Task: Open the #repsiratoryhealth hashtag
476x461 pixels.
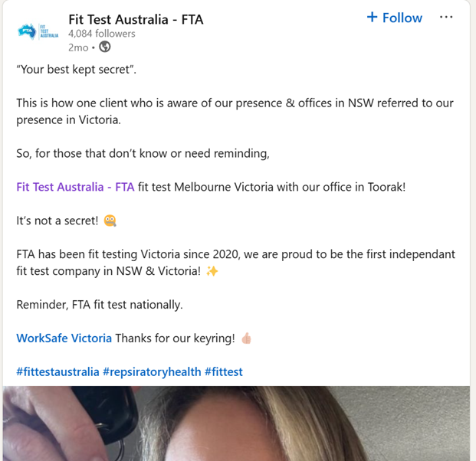Action: 152,372
